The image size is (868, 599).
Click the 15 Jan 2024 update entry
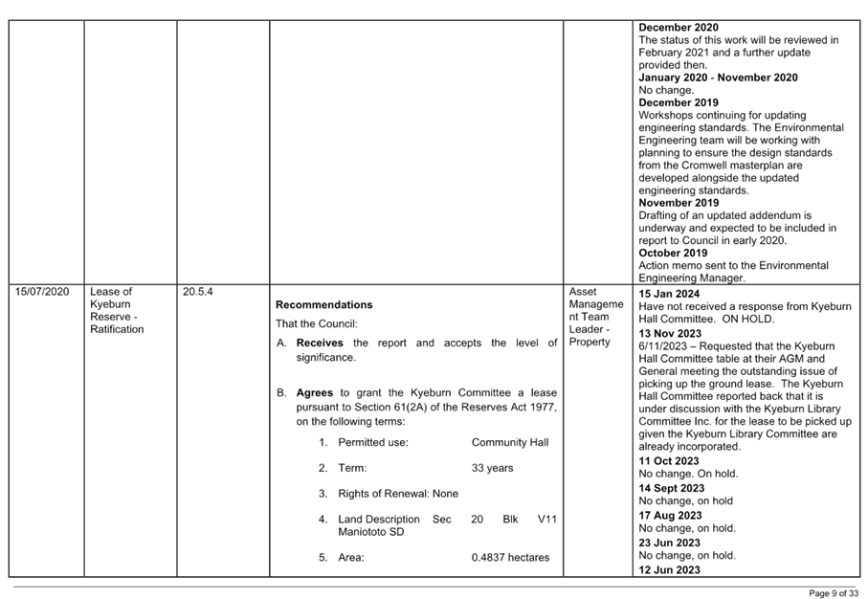(667, 294)
